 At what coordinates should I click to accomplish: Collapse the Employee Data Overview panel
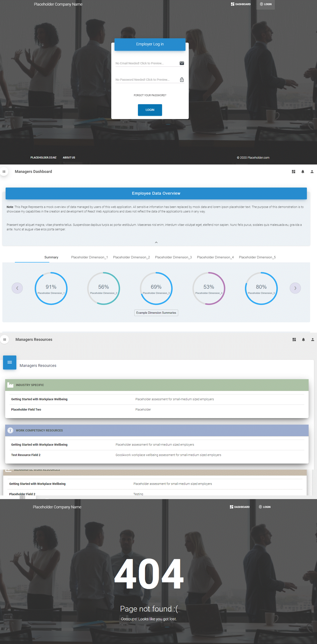(156, 242)
